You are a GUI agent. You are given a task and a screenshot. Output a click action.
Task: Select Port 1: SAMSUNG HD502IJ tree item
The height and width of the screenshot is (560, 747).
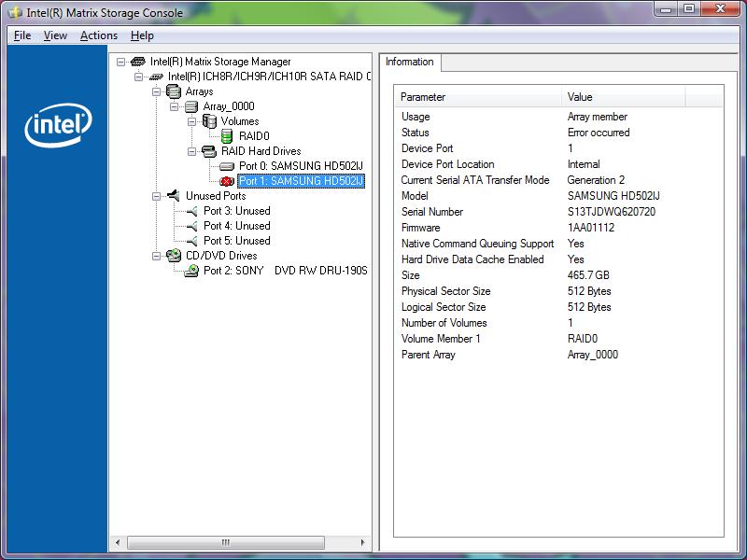(301, 181)
